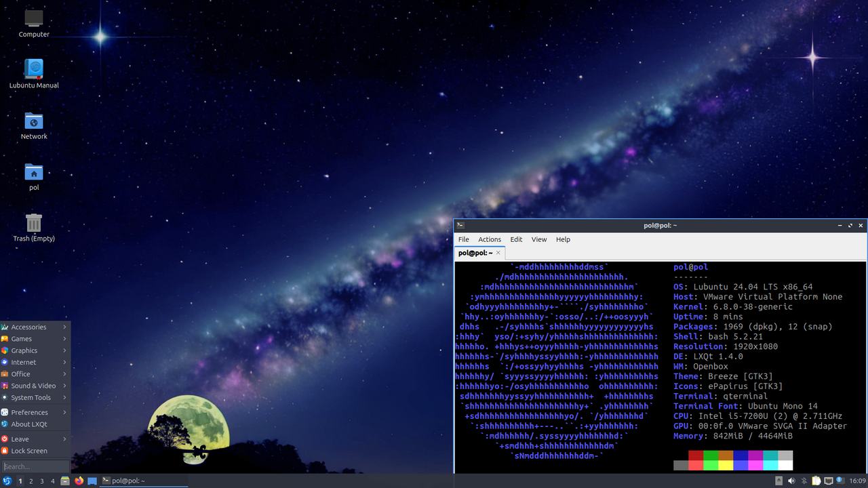Select the Lubuntu Manual desktop icon
The image size is (868, 488).
[x=34, y=74]
